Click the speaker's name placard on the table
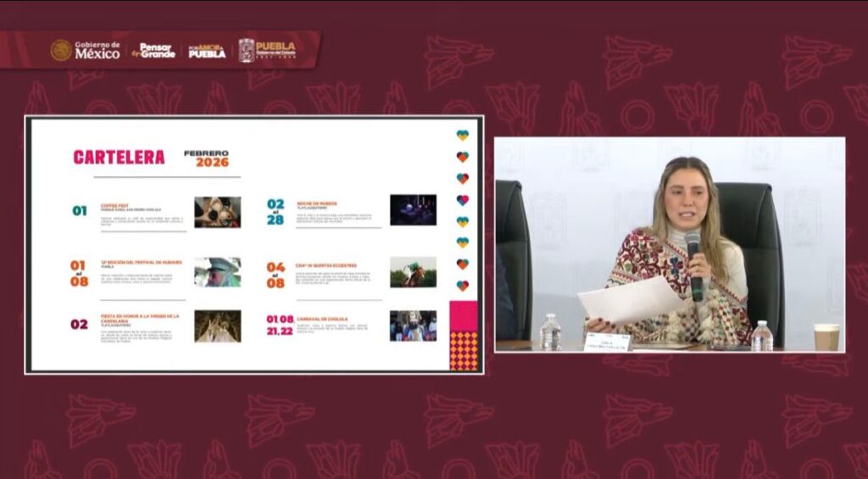The image size is (868, 479). tap(608, 341)
